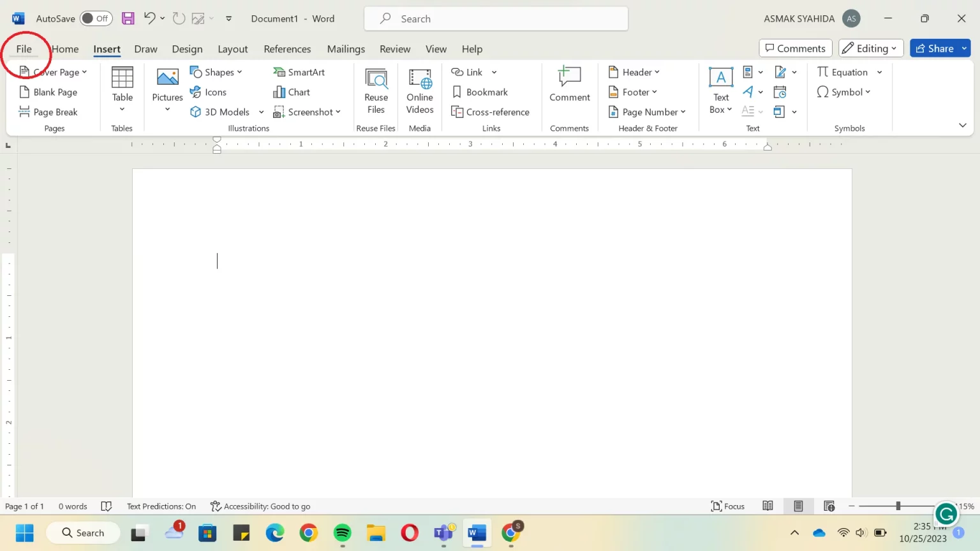Screen dimensions: 980x551
Task: Open the File tab
Action: point(24,49)
